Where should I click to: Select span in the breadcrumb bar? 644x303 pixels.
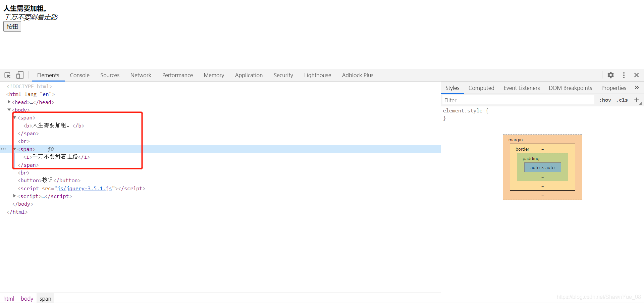pyautogui.click(x=45, y=298)
